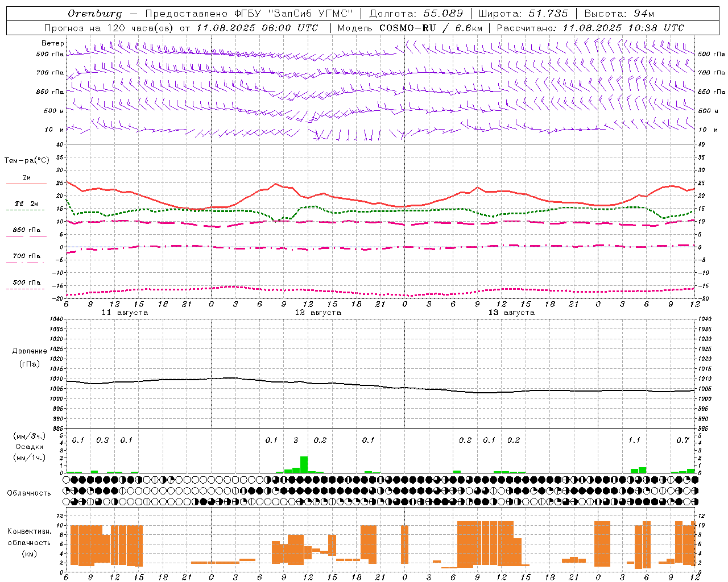Click the '700 гПа' dash-dot temperature legend entry
Screen dimensions: 728x582
(x=26, y=259)
